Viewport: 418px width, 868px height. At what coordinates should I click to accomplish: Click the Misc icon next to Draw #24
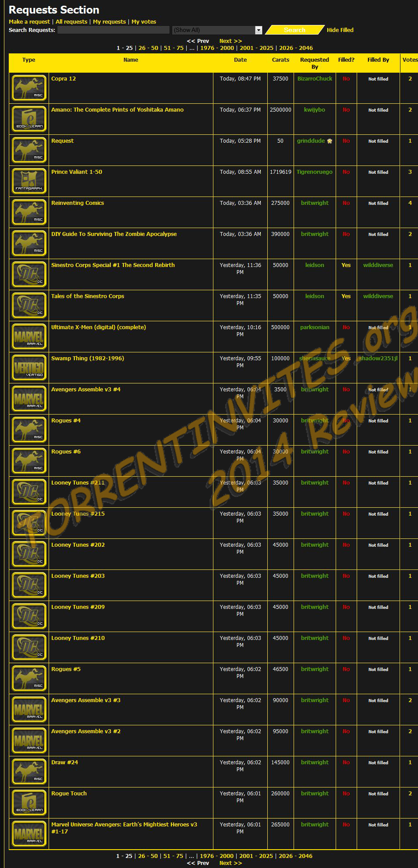[29, 772]
